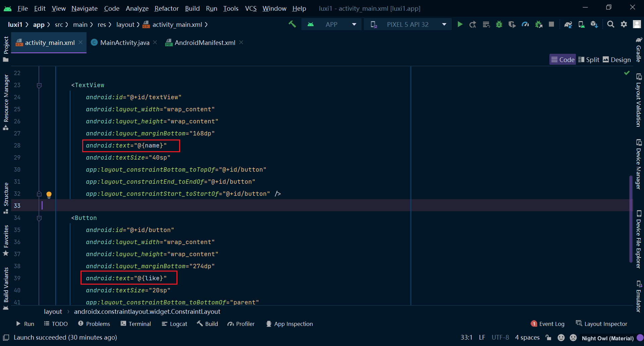Open the PIXEL 5 API 32 device dropdown
644x346 pixels.
408,24
